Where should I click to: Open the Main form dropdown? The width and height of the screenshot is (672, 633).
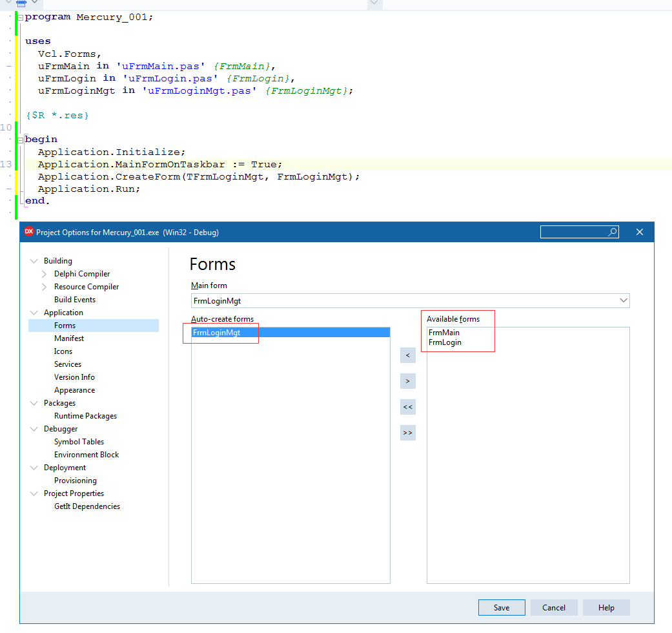624,300
